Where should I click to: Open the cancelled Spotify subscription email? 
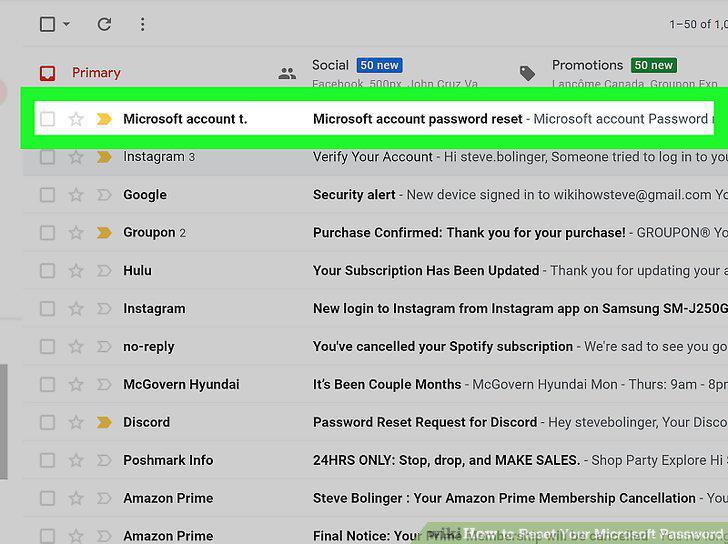[375, 347]
